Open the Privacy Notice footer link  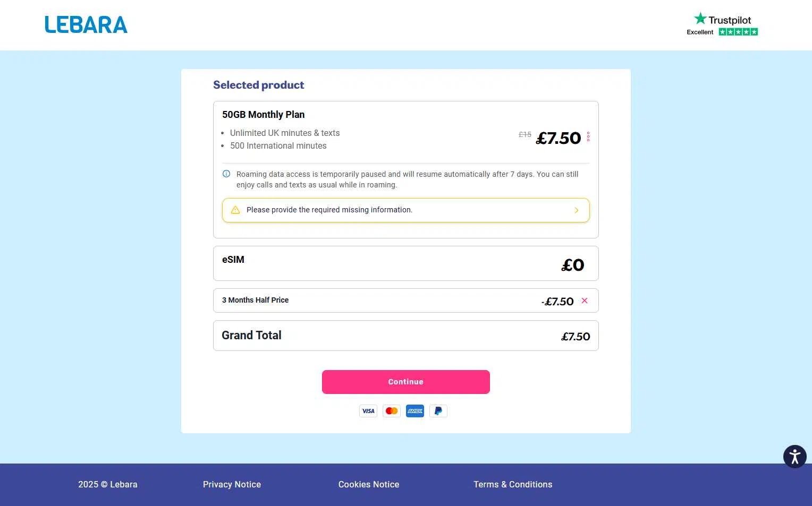click(x=232, y=484)
